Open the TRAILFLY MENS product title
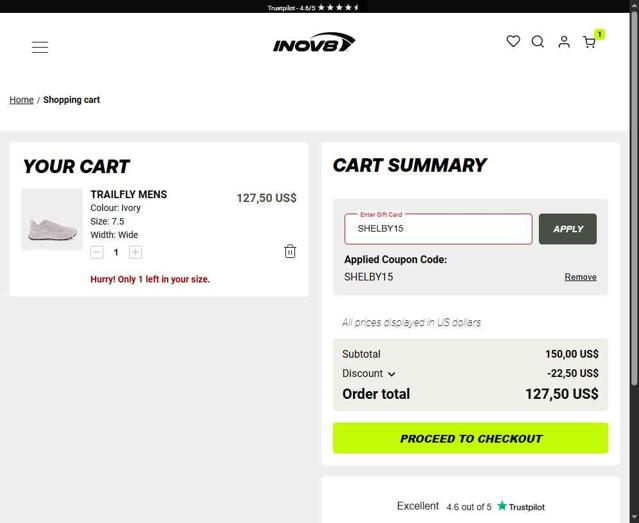 point(129,194)
